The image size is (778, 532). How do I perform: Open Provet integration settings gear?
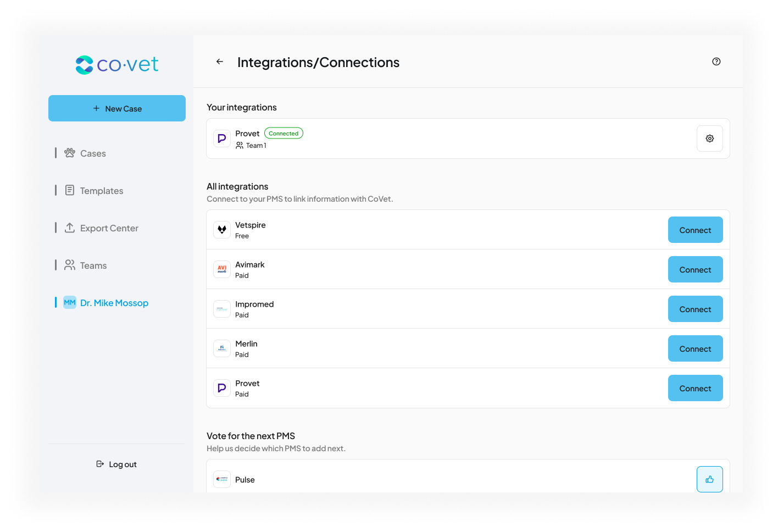pos(709,138)
